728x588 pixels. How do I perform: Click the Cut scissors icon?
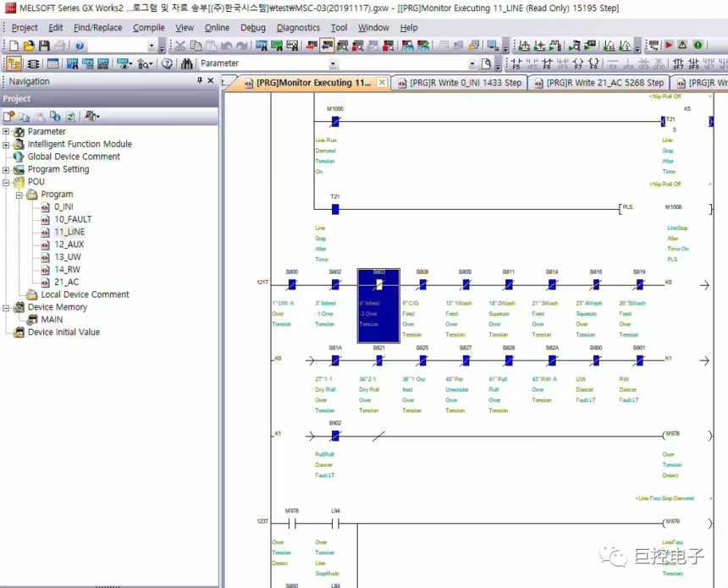point(180,46)
